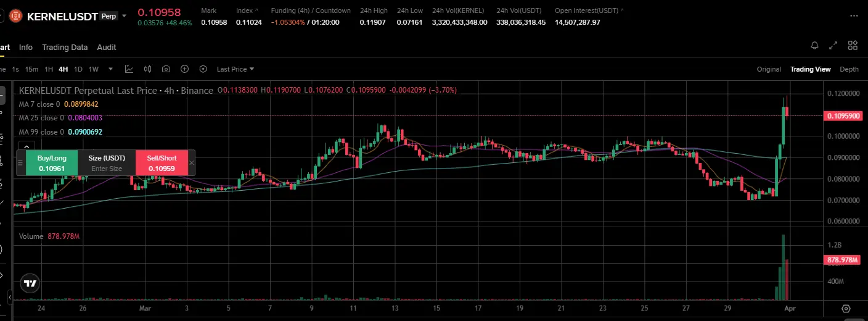Image resolution: width=868 pixels, height=321 pixels.
Task: Select the Depth chart view
Action: [x=849, y=69]
